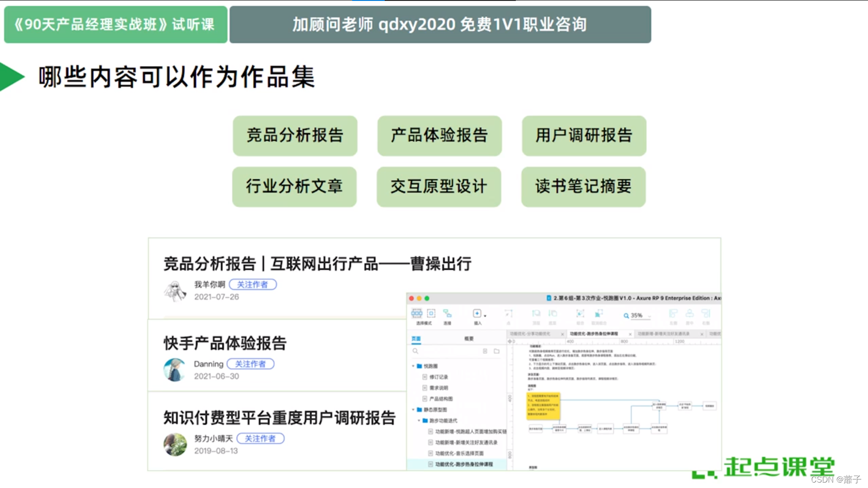Viewport: 868px width, 488px height.
Task: Select the 静态原型图 folder row
Action: tap(457, 409)
